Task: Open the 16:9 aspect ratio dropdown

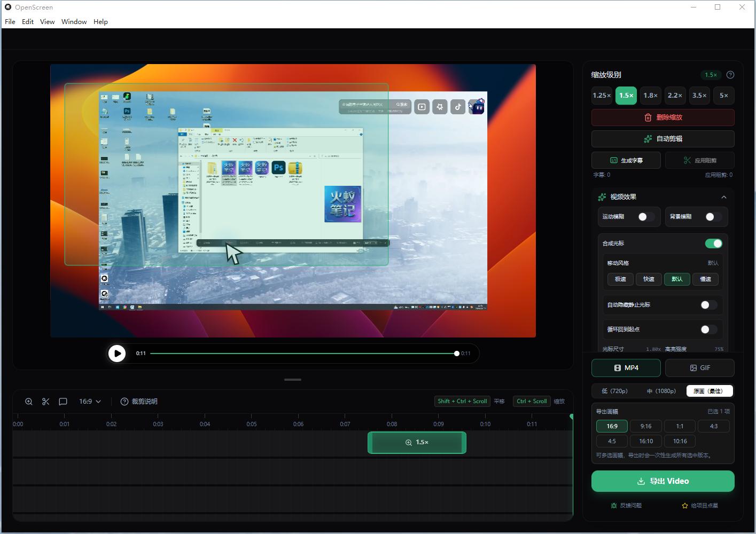Action: click(x=90, y=402)
